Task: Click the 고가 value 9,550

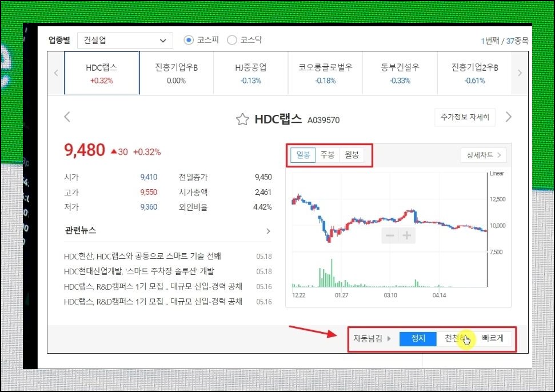Action: [x=149, y=192]
